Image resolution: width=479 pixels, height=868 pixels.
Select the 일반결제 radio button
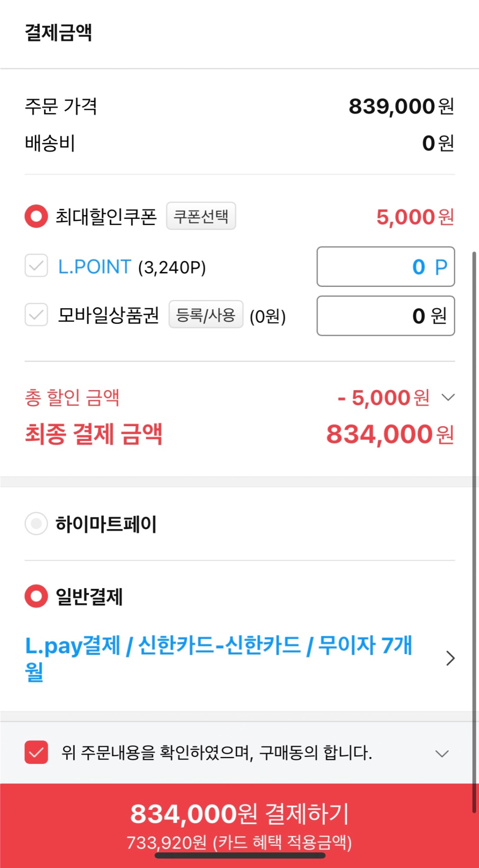[x=36, y=596]
